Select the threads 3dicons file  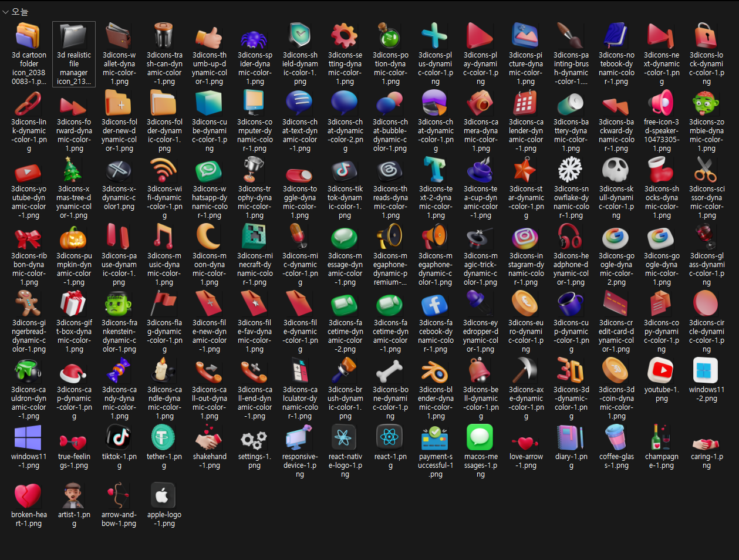click(390, 188)
